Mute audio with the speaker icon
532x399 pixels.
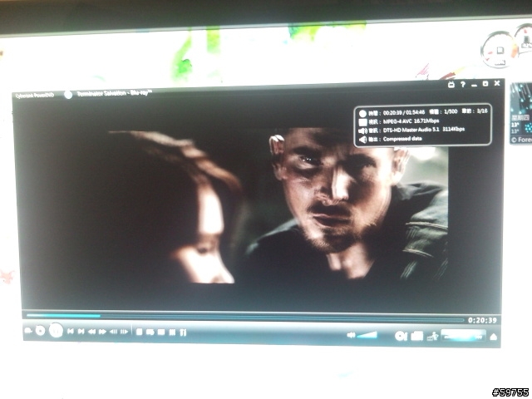[x=351, y=335]
